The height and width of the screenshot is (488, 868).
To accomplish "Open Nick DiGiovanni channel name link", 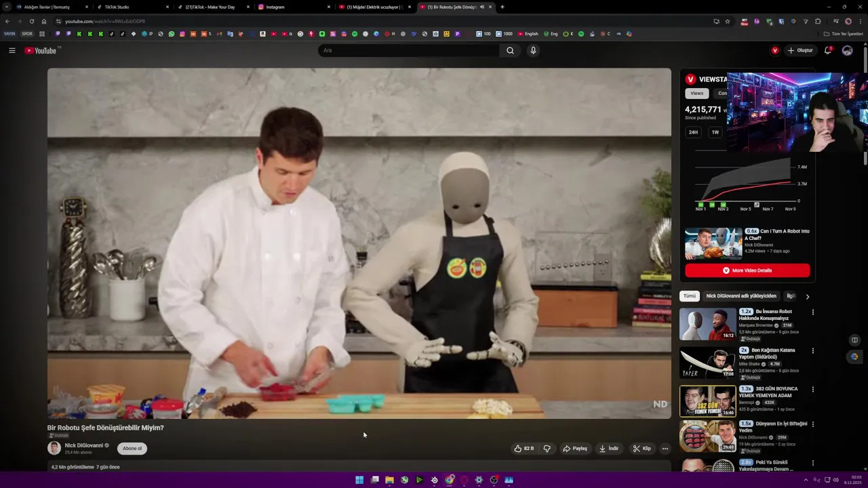I will click(83, 445).
